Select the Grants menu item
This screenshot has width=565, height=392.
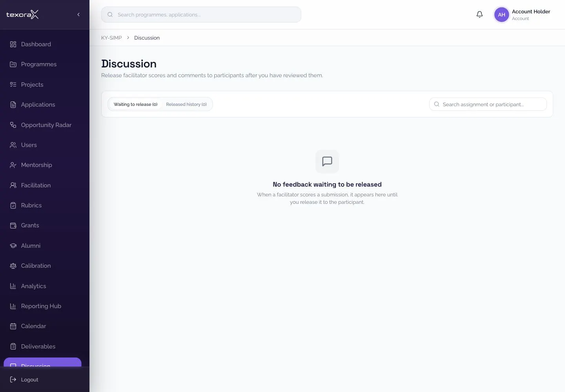tap(42, 225)
